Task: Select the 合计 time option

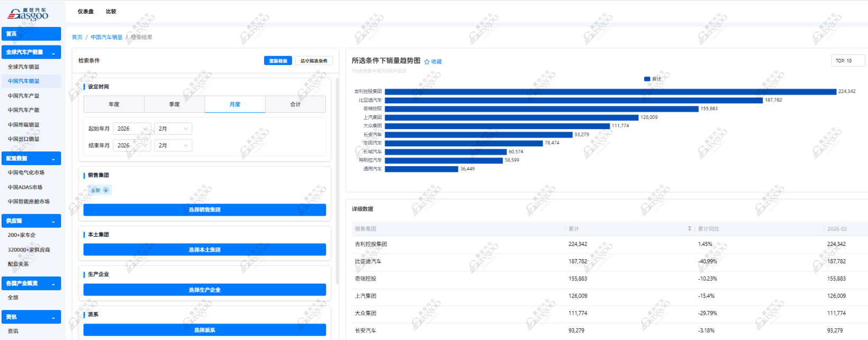Action: click(295, 104)
